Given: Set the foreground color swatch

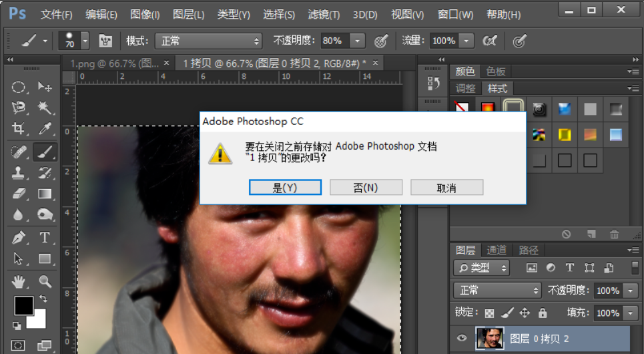Looking at the screenshot, I should (x=23, y=305).
